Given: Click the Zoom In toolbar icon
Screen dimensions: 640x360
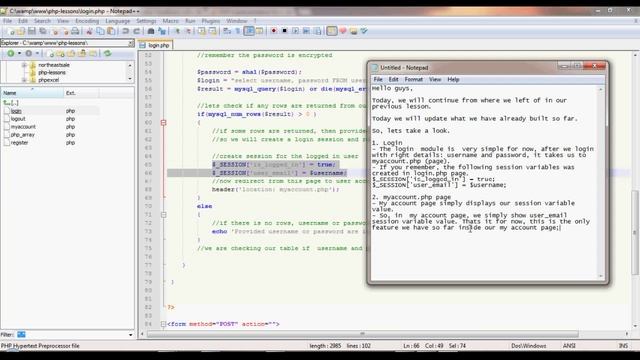Looking at the screenshot, I should point(177,31).
